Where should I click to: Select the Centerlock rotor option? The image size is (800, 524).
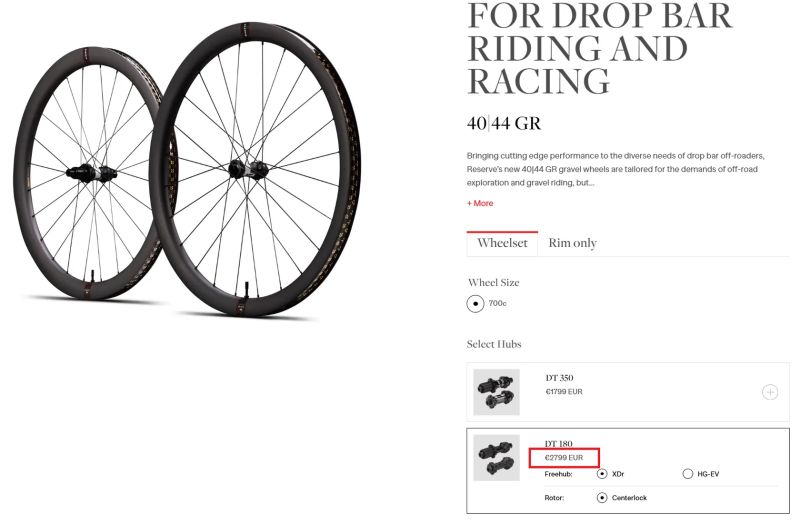pos(601,497)
